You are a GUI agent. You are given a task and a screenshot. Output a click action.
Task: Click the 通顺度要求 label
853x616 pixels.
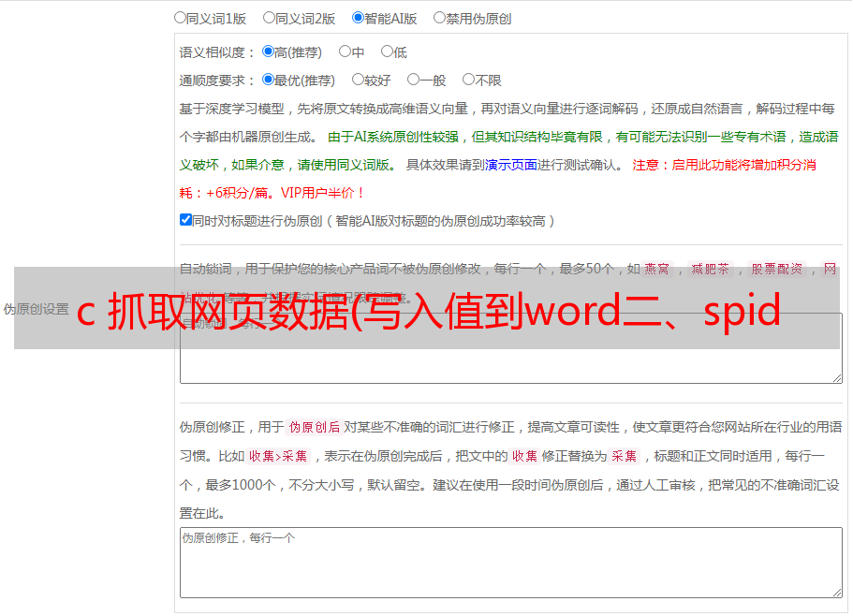(x=216, y=81)
